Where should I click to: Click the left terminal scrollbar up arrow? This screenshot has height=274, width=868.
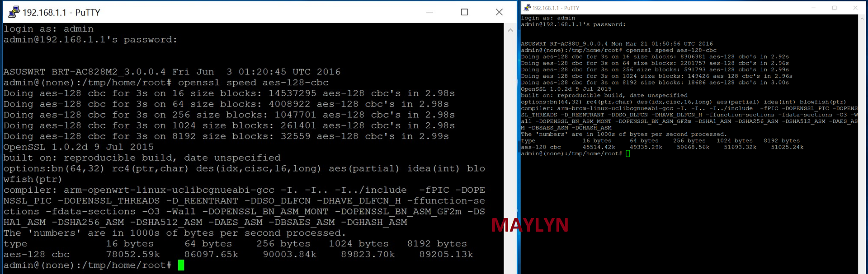click(510, 30)
